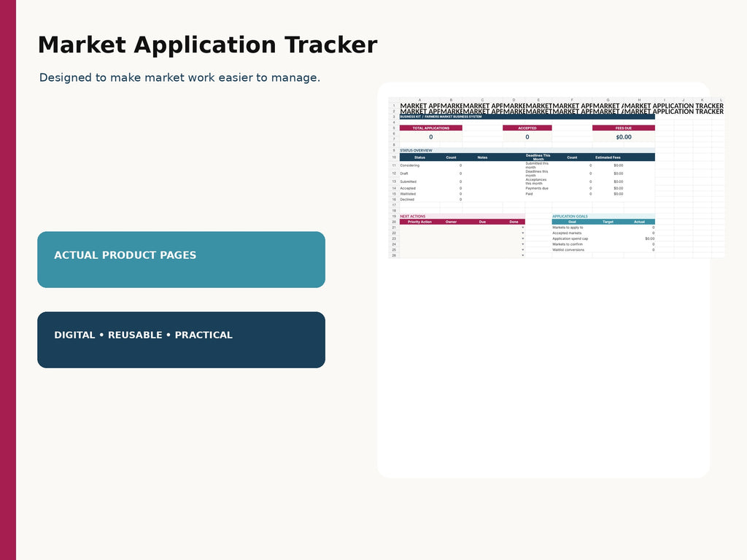Select the ACCEPTED summary header cell

pos(527,128)
